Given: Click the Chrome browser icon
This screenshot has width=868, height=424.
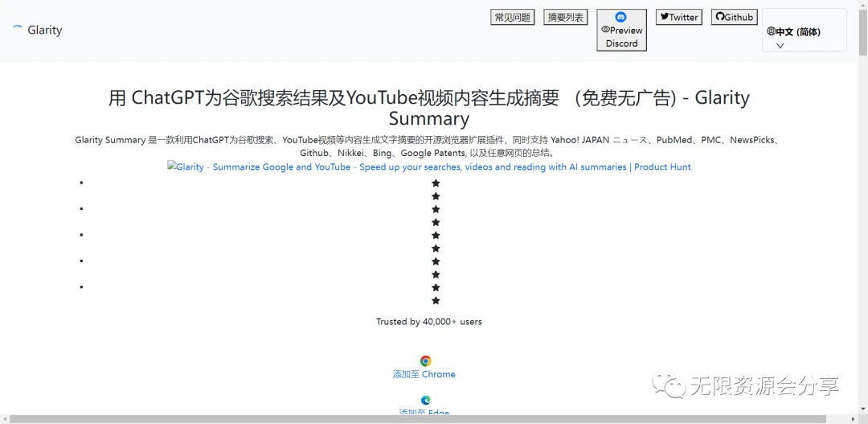Looking at the screenshot, I should (425, 361).
